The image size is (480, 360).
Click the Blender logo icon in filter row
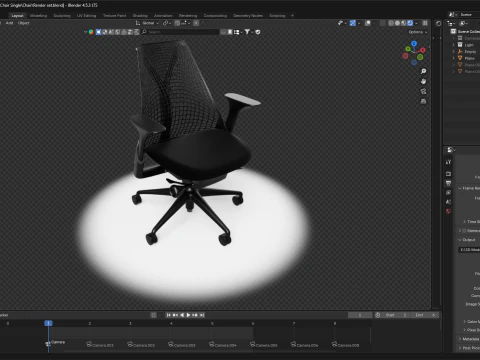point(91,32)
